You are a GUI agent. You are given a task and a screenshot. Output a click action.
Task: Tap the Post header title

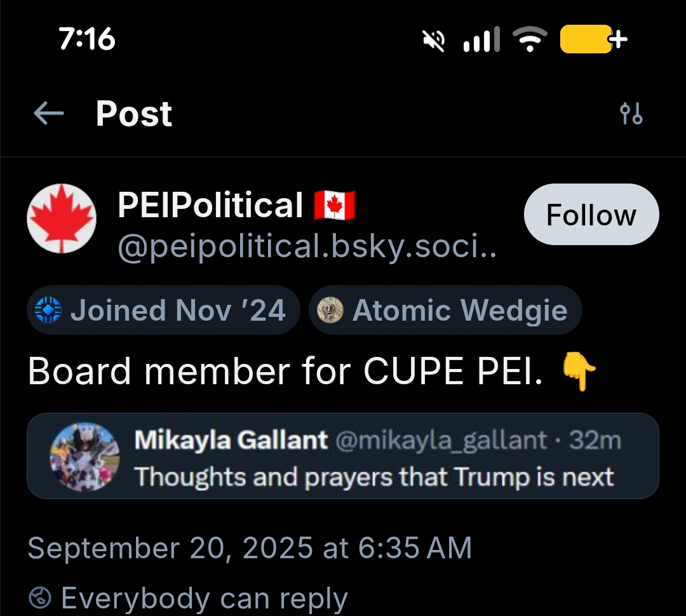133,114
